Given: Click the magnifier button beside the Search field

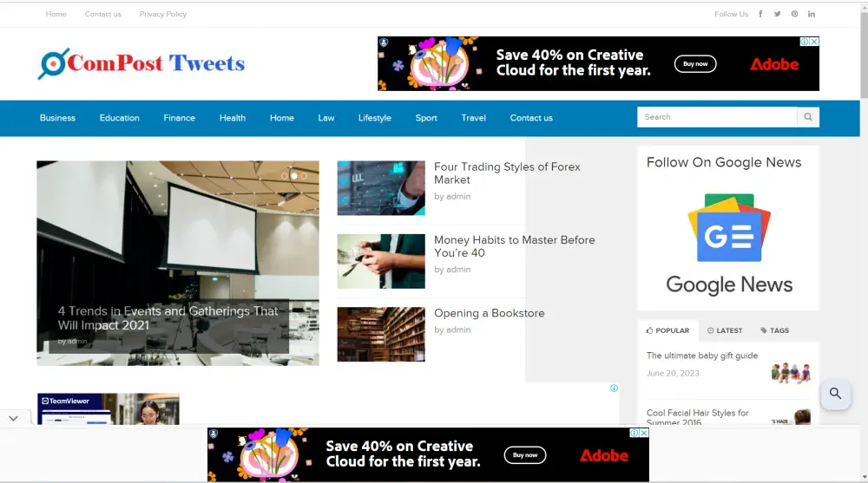Looking at the screenshot, I should [808, 117].
